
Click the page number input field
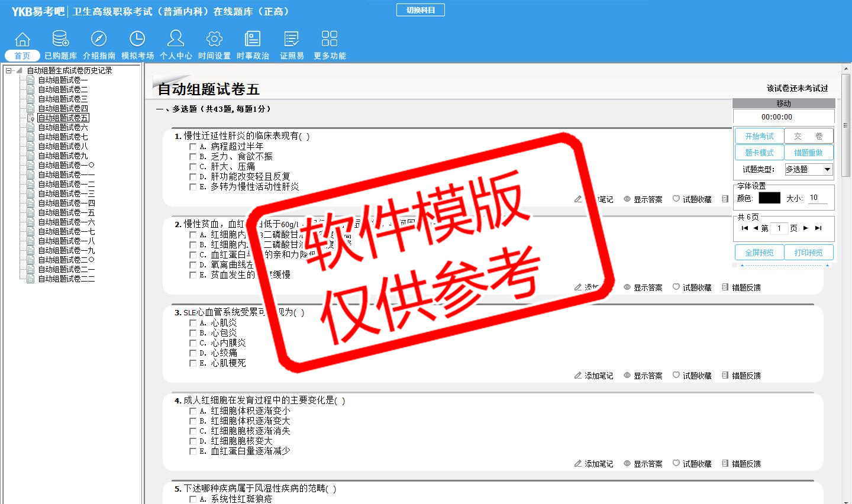(x=780, y=228)
